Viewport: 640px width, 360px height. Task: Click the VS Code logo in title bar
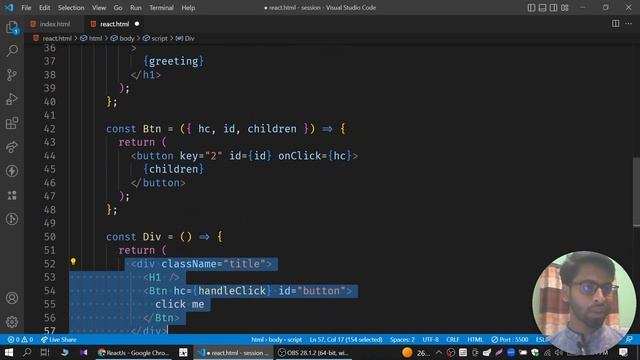tap(9, 7)
